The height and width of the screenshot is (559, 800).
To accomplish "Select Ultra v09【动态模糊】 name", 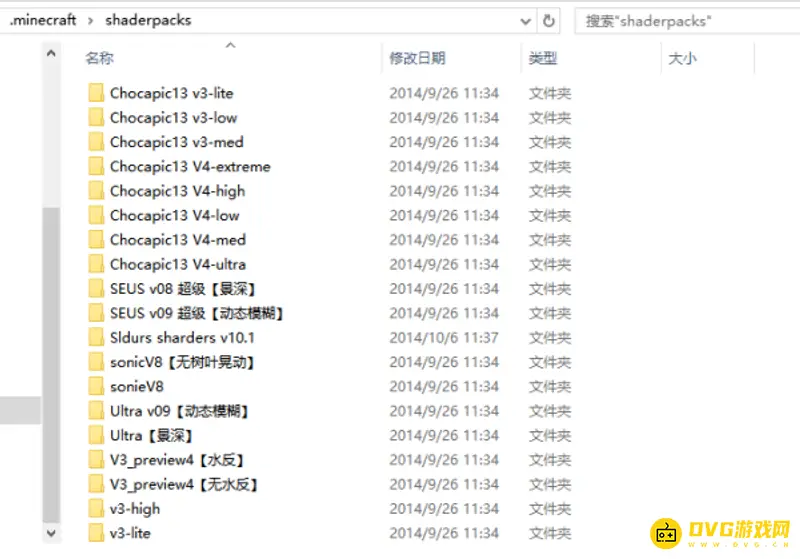I will [x=179, y=411].
